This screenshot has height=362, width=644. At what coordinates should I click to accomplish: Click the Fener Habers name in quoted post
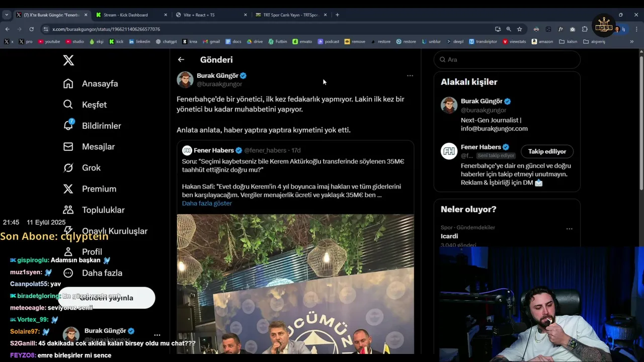214,150
